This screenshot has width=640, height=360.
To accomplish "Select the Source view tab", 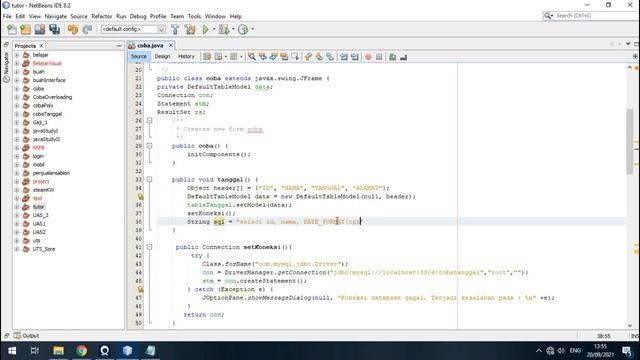I will click(139, 56).
